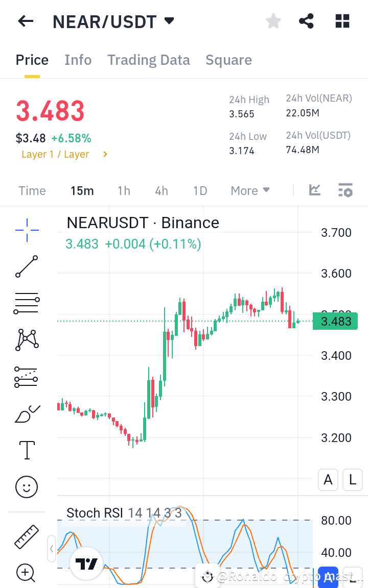Select the 1D interval
The height and width of the screenshot is (588, 368).
coord(200,190)
